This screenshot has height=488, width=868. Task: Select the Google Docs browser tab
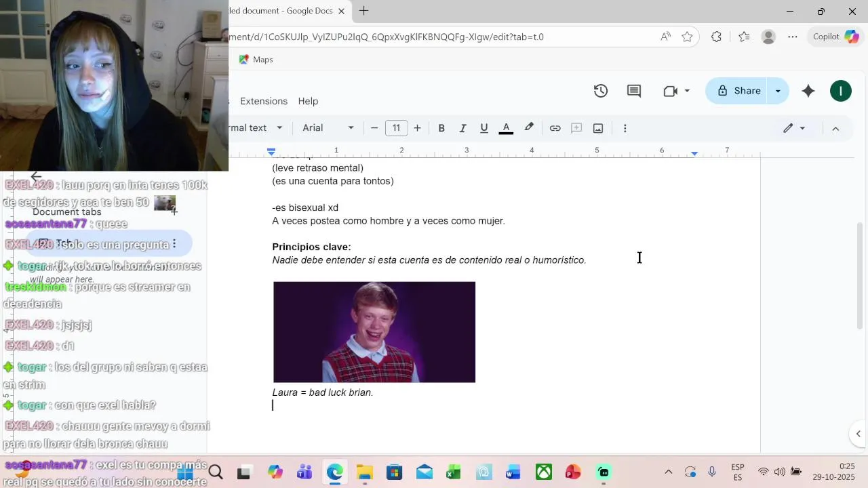click(281, 11)
